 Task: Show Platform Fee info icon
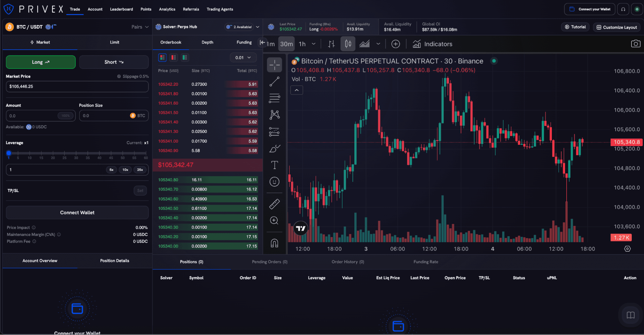coord(34,241)
